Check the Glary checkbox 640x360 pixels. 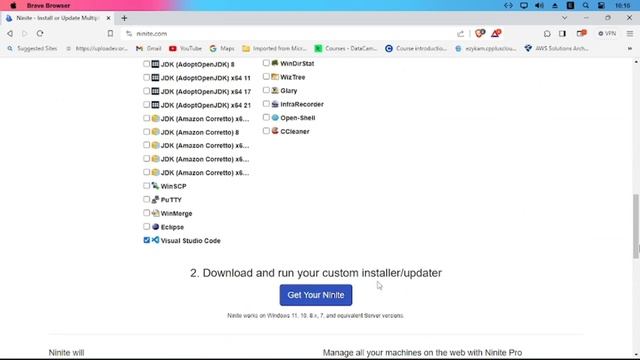point(266,90)
